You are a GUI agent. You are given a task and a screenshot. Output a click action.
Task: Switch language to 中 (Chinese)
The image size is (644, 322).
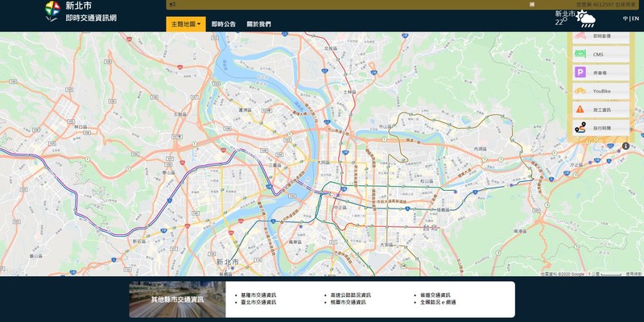(625, 19)
